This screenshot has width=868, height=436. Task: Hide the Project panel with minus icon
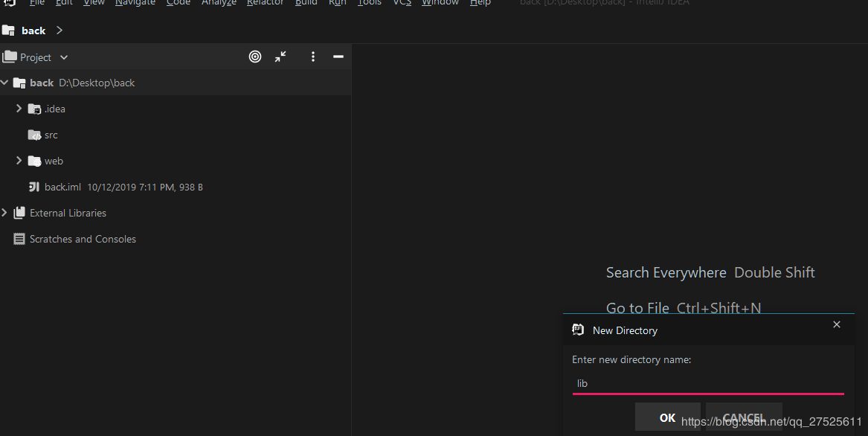click(338, 57)
